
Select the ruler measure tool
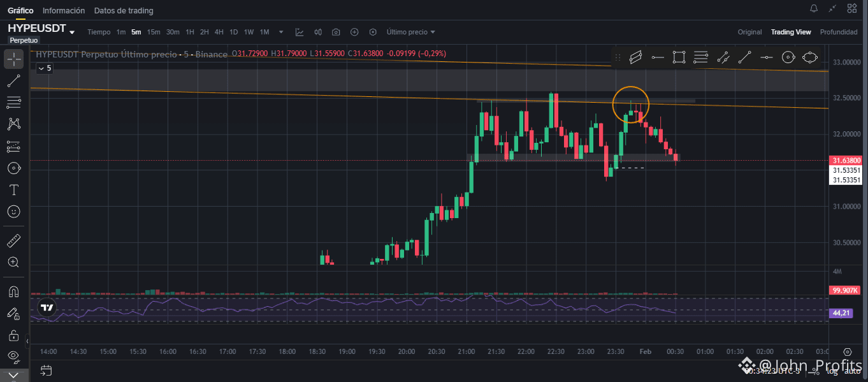14,240
